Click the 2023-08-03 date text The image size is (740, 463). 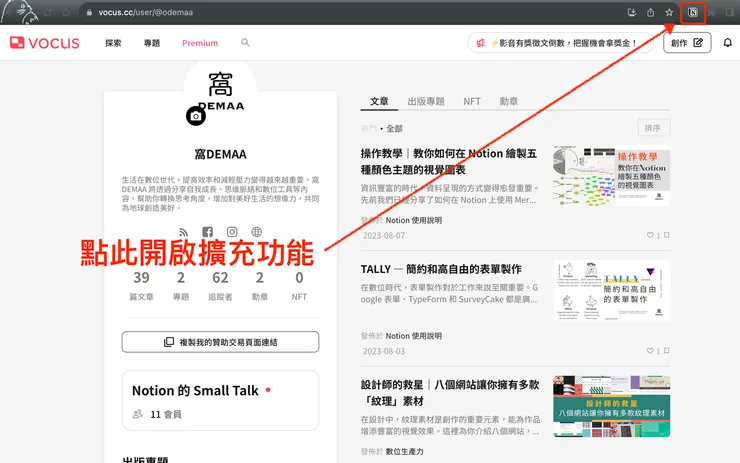384,351
